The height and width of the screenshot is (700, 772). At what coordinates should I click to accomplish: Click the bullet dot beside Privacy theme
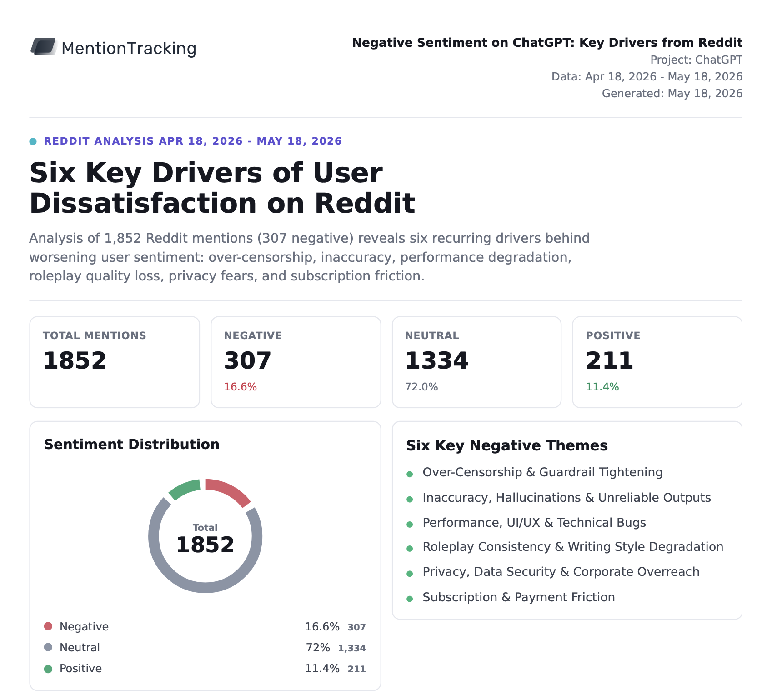pyautogui.click(x=410, y=574)
